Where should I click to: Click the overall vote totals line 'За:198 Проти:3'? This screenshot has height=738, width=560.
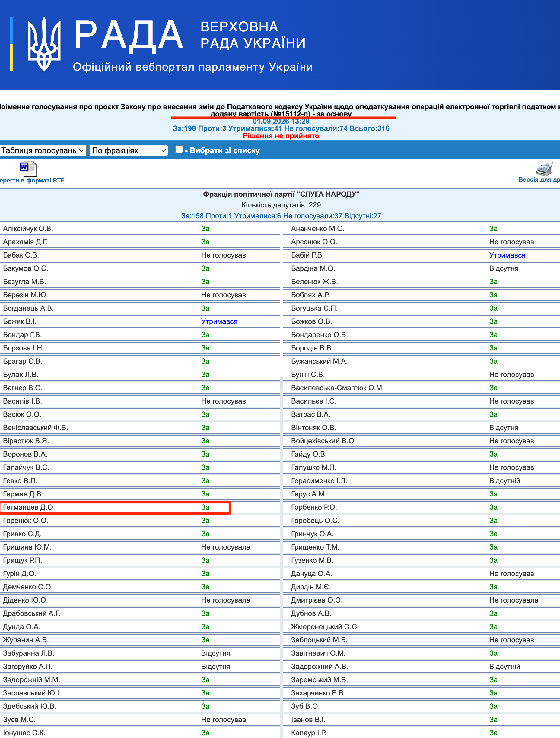[281, 128]
